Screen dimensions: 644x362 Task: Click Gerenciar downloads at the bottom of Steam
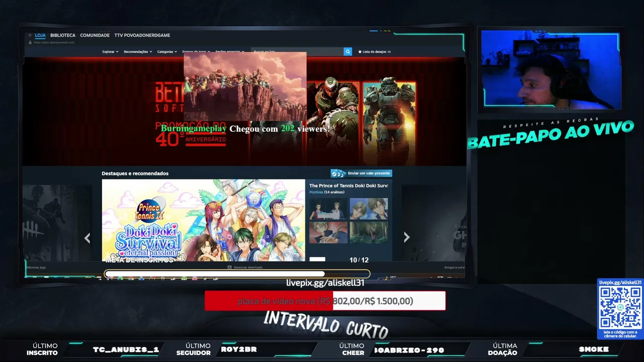pos(245,267)
